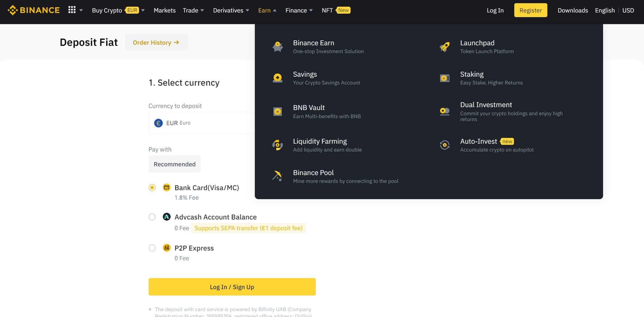Click the Staking safe icon
This screenshot has width=644, height=317.
tap(445, 78)
